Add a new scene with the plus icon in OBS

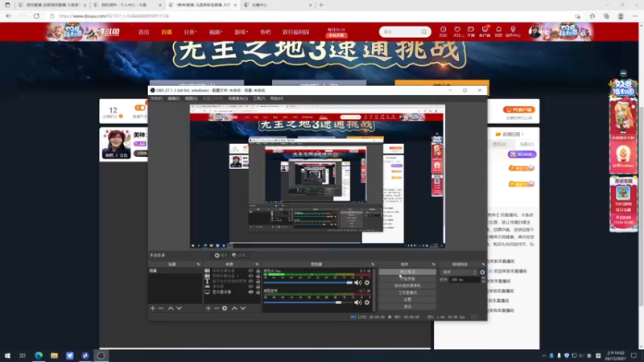point(153,308)
